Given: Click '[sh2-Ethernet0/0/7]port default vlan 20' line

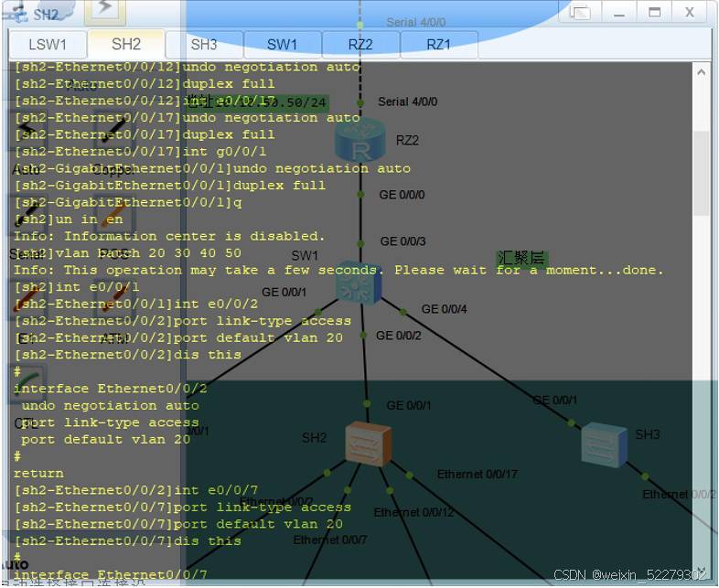Looking at the screenshot, I should [178, 525].
